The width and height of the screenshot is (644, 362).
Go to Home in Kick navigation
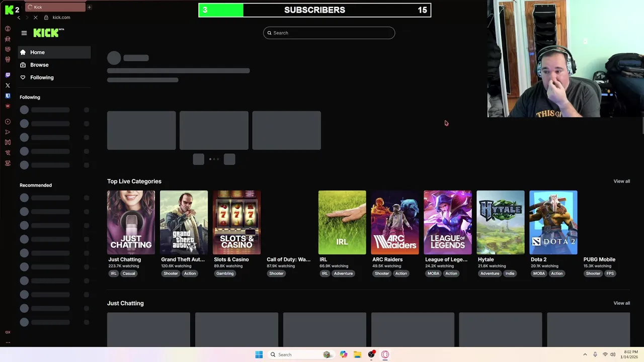[54, 52]
